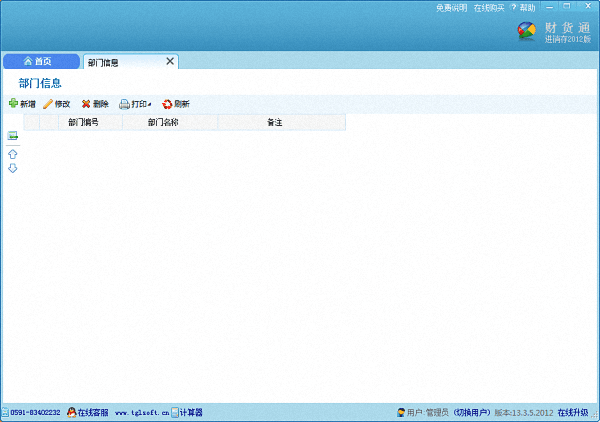Viewport: 600px width, 422px height.
Task: Click the 删除 (Delete) red X icon
Action: [86, 104]
